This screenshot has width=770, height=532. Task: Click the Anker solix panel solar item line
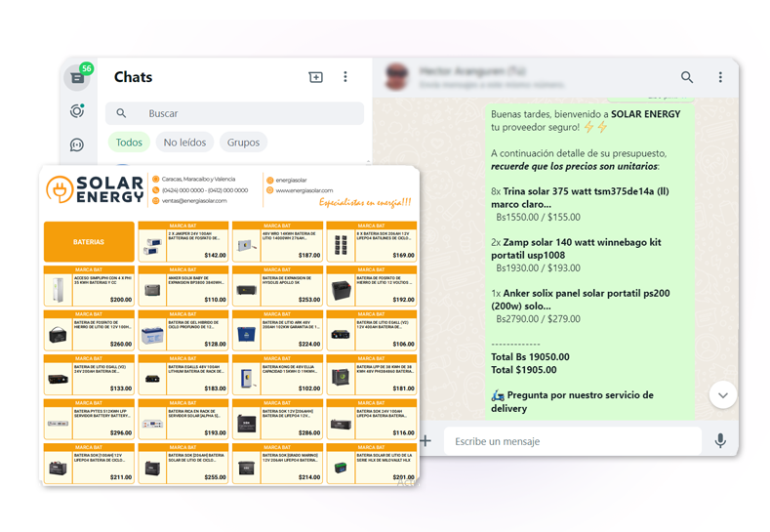(x=581, y=300)
